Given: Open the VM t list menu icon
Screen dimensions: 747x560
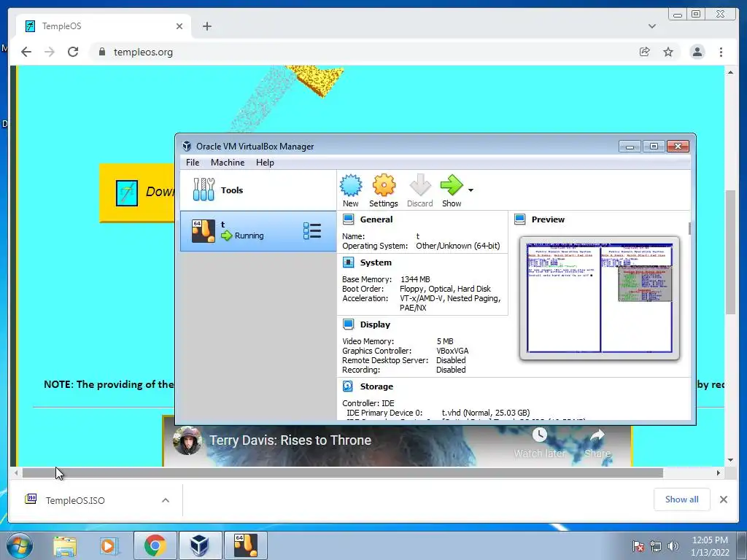Looking at the screenshot, I should [x=312, y=231].
